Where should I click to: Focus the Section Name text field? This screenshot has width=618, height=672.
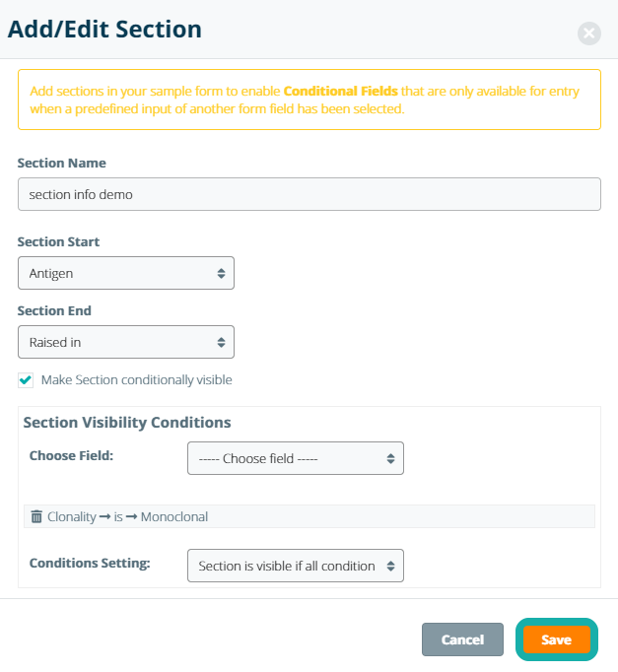point(309,194)
